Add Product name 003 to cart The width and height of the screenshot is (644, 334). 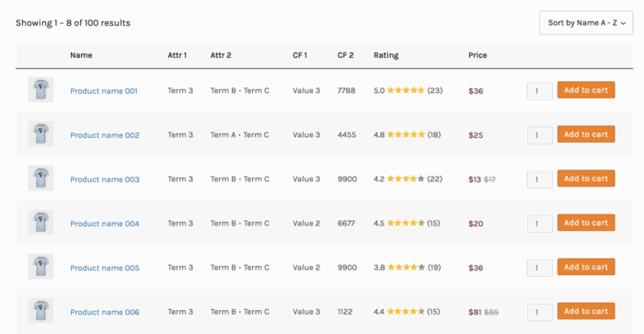[586, 179]
